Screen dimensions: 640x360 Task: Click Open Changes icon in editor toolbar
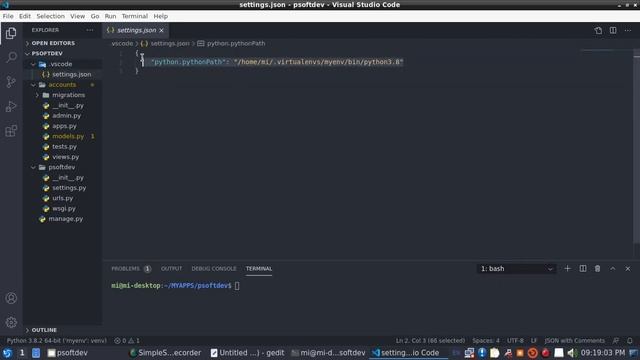pos(598,30)
